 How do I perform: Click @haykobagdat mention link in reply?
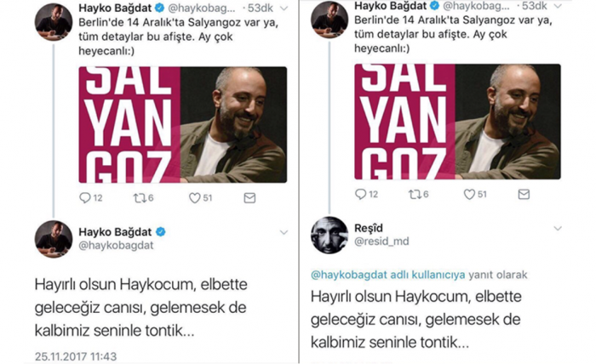(349, 275)
